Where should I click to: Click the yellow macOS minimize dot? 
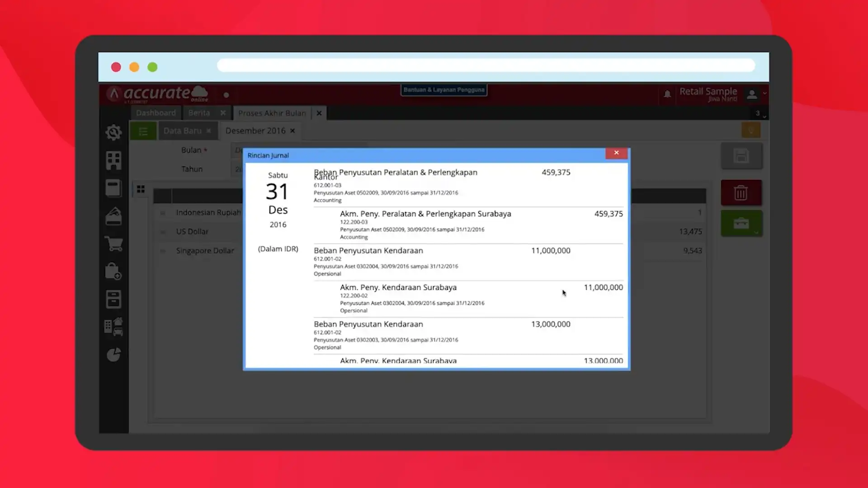(134, 67)
